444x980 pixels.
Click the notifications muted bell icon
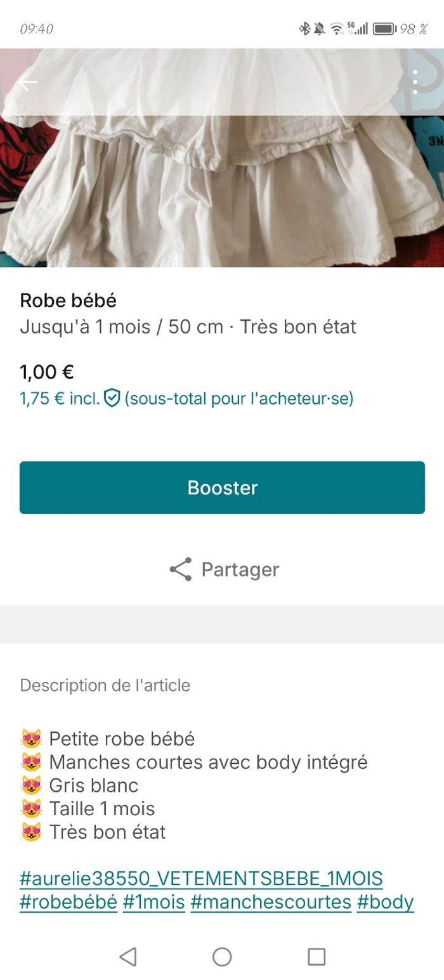tap(318, 29)
